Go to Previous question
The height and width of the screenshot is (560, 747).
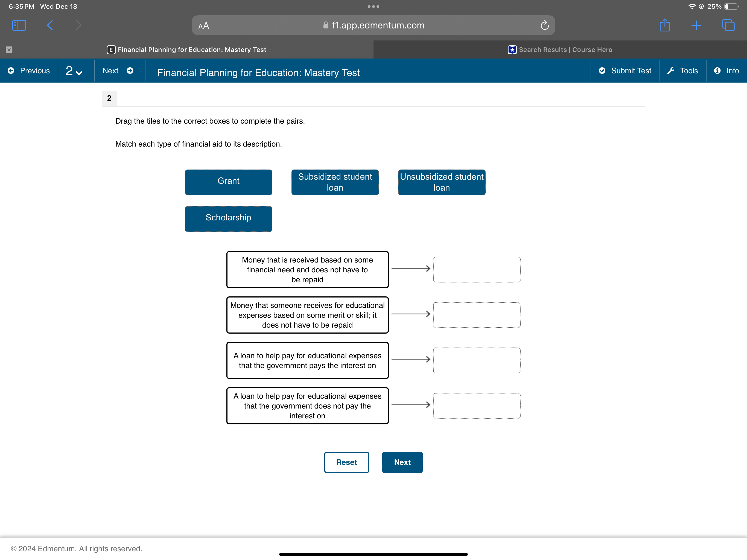click(29, 71)
